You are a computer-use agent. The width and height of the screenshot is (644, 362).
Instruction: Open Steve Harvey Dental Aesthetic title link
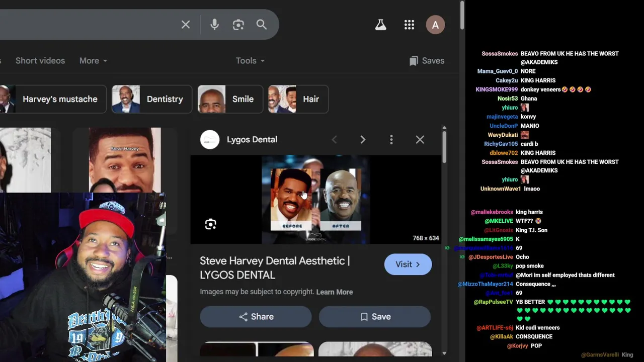pyautogui.click(x=275, y=268)
